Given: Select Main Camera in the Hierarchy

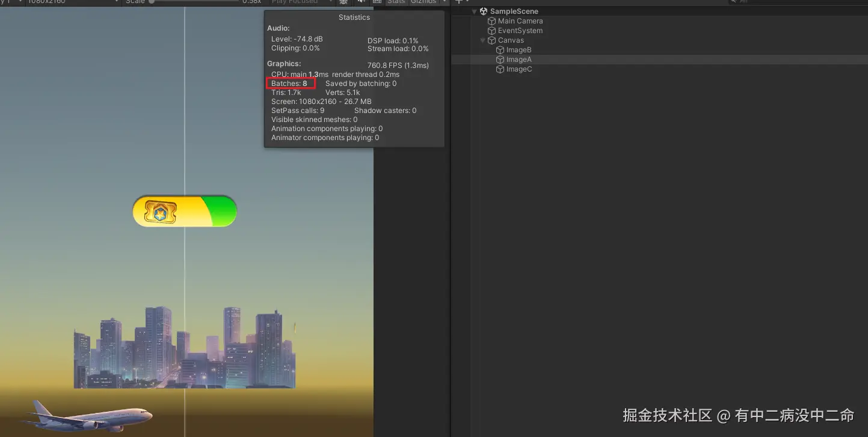Looking at the screenshot, I should tap(520, 21).
